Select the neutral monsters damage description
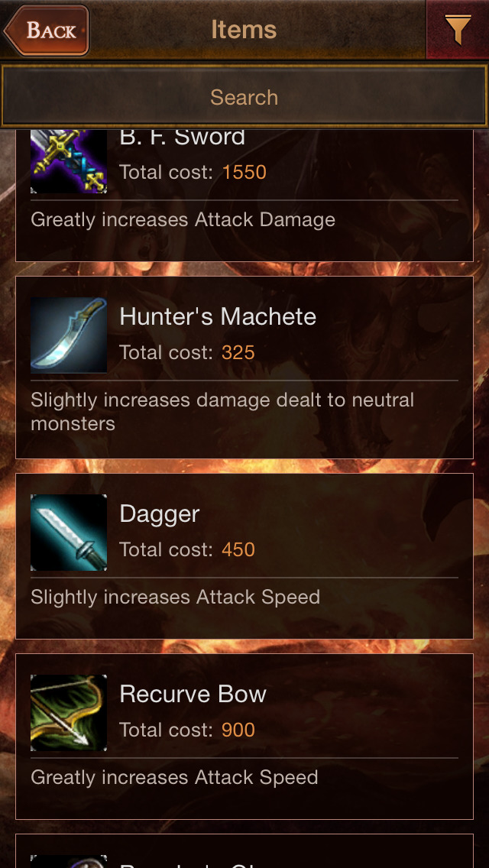 pos(222,412)
